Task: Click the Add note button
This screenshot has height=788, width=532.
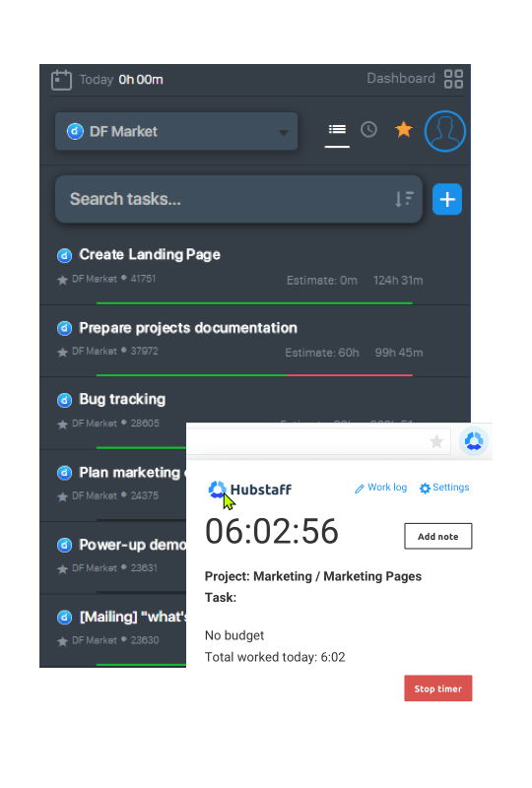Action: point(438,536)
